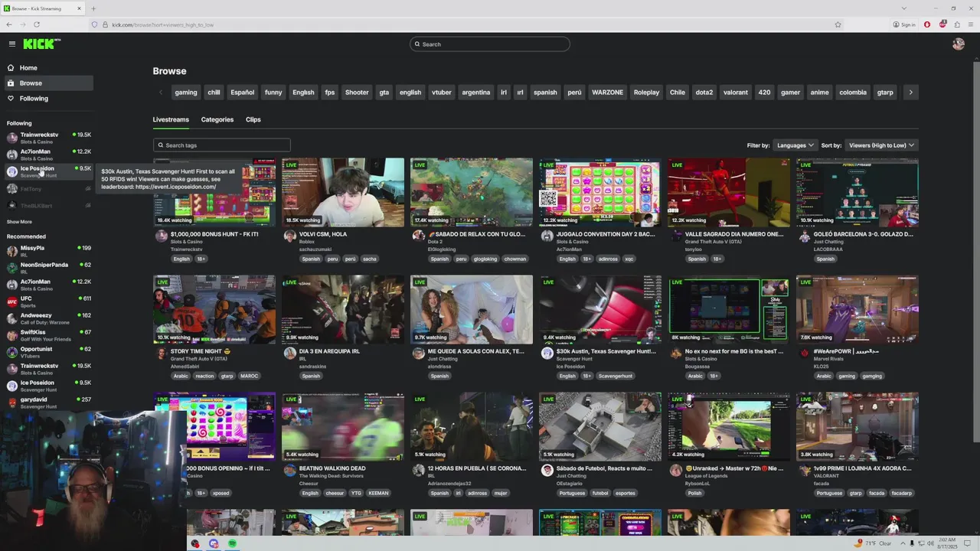
Task: Open JUGGALO CONVENTION DAY 2 thumbnail
Action: [600, 192]
